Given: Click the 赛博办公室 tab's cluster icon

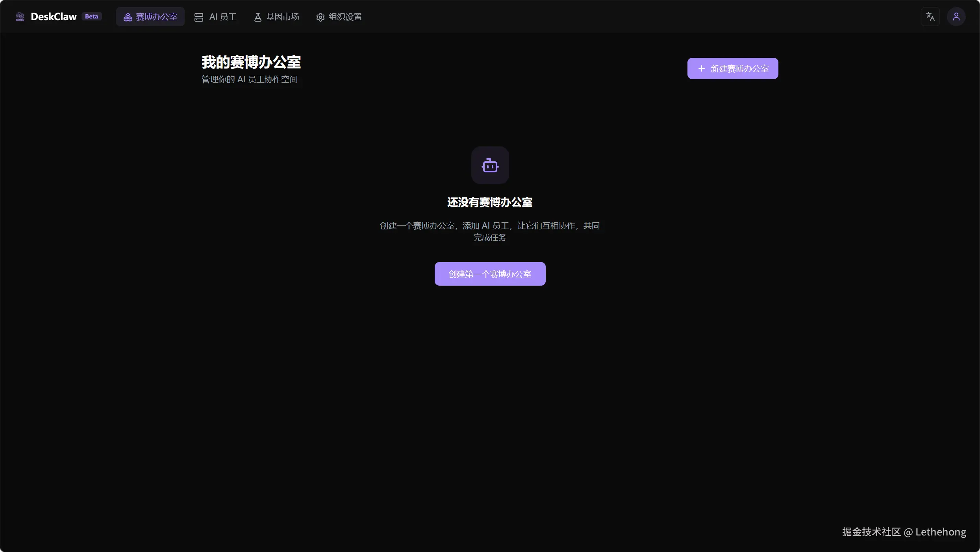Looking at the screenshot, I should point(128,17).
